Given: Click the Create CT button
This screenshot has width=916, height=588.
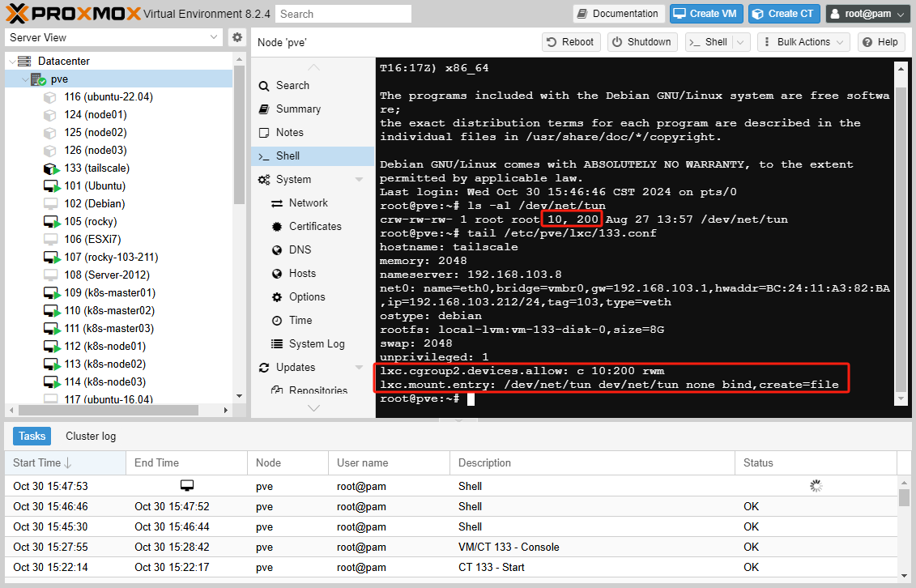Looking at the screenshot, I should [x=784, y=14].
